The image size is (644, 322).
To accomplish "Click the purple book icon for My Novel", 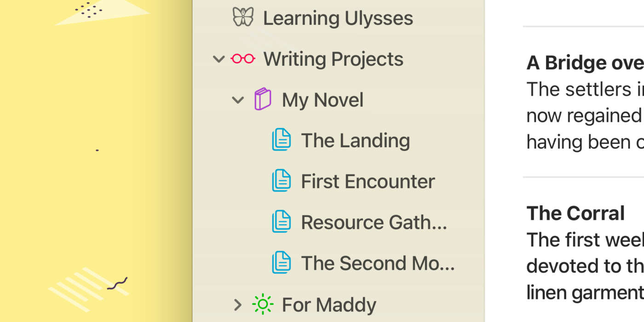I will tap(263, 99).
